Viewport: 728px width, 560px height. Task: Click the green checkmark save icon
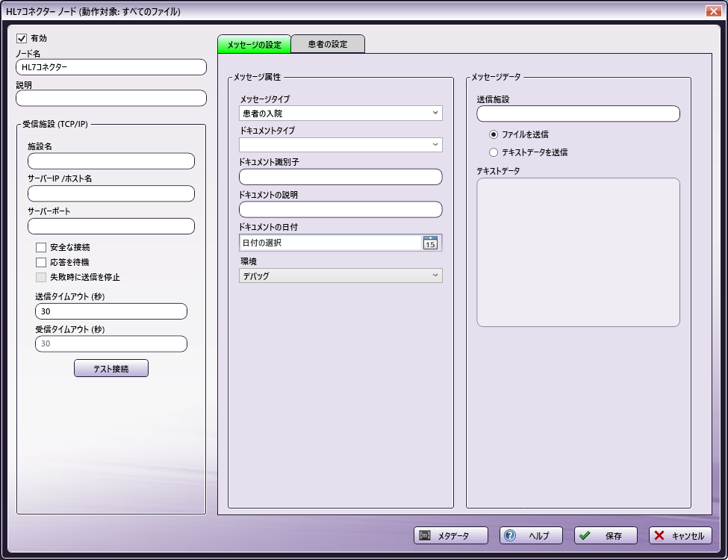point(585,535)
